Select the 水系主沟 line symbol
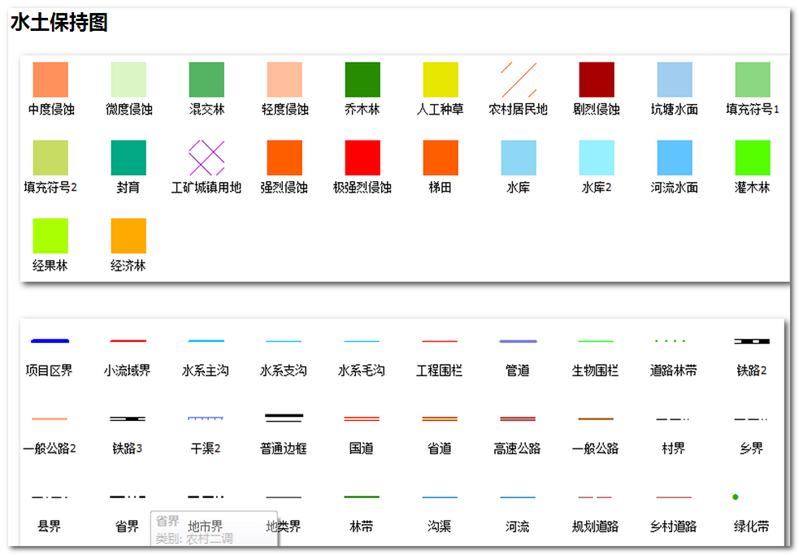 point(206,341)
